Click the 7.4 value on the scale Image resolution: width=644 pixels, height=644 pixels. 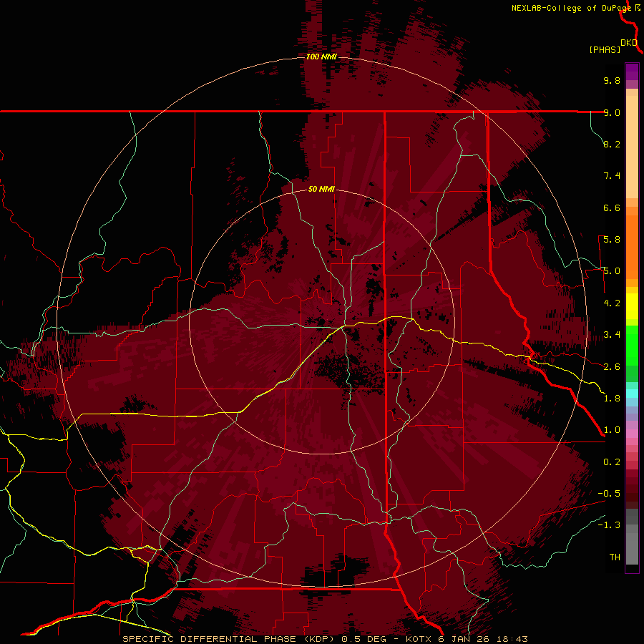click(x=612, y=176)
